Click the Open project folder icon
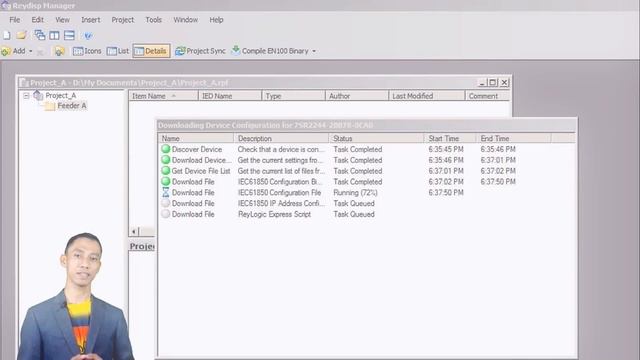This screenshot has height=360, width=640. (x=21, y=35)
